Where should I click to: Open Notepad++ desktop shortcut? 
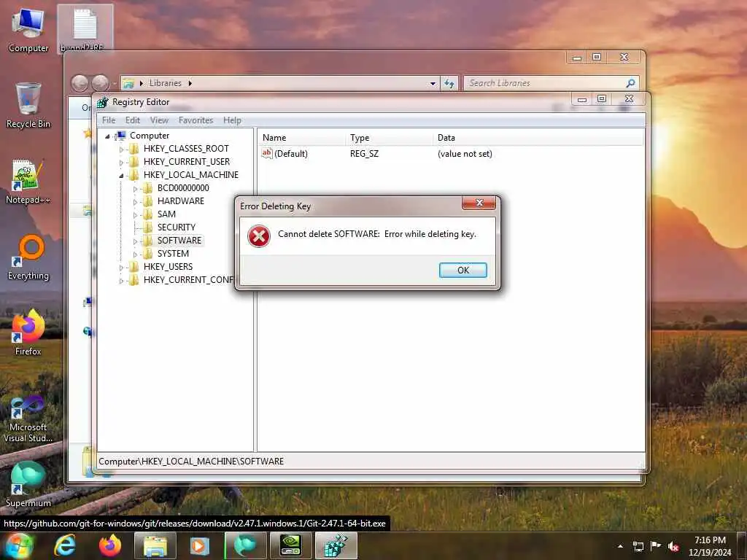point(28,182)
